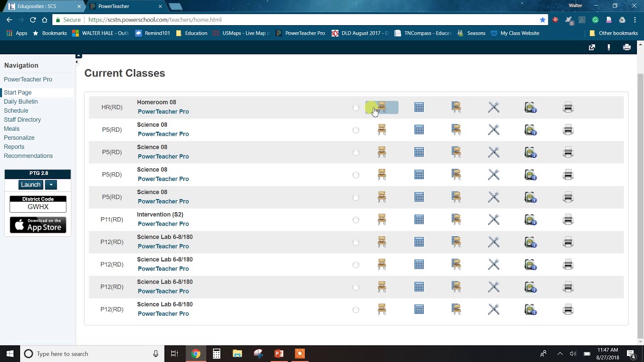The image size is (644, 362).
Task: Go to the browser home page
Action: [x=45, y=20]
